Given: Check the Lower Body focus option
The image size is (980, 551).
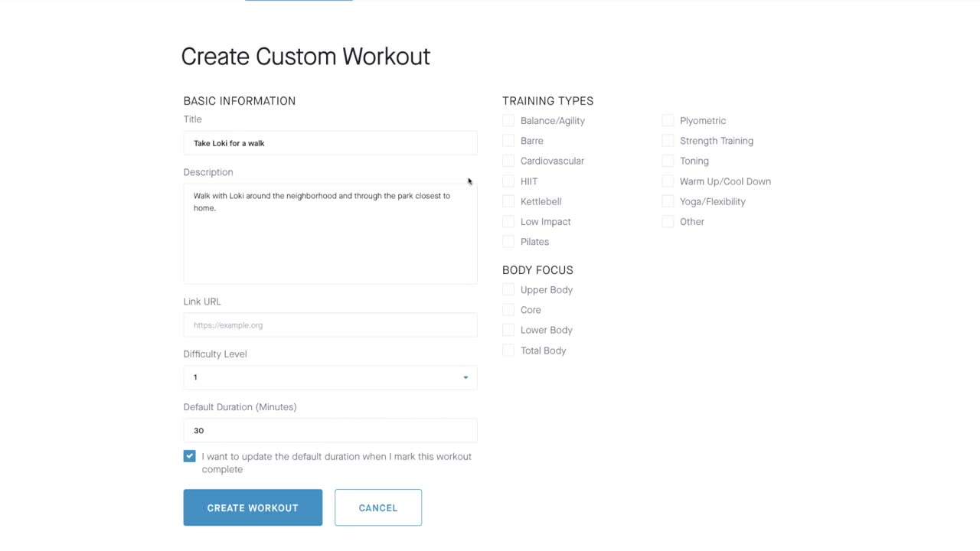Looking at the screenshot, I should [508, 330].
